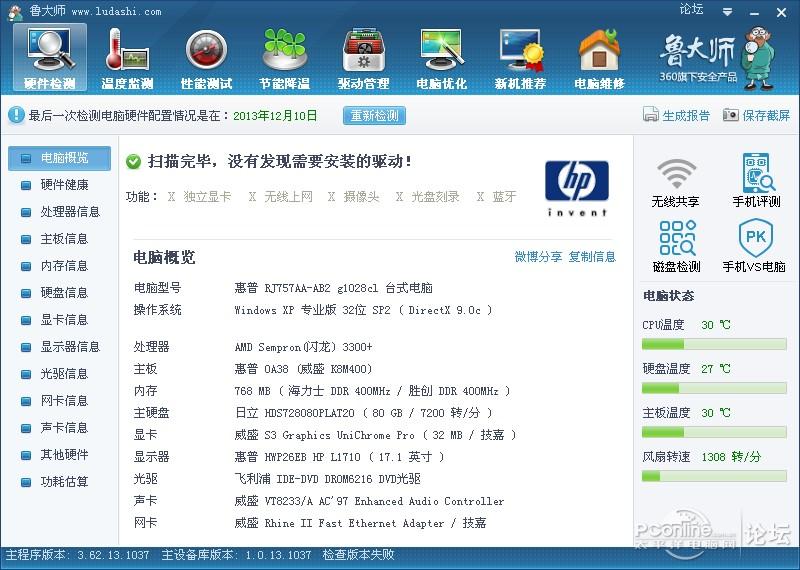Click the 主板温度 progress bar
The image size is (800, 570).
click(714, 432)
